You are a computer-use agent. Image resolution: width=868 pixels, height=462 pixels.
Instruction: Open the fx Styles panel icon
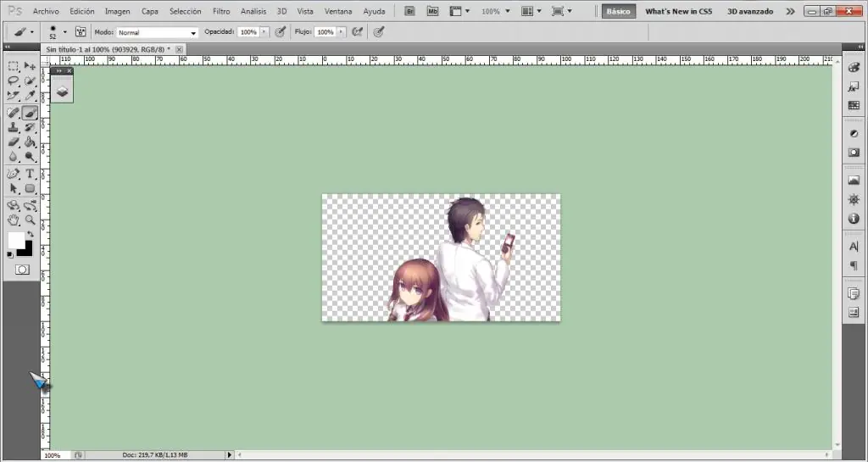(x=854, y=86)
